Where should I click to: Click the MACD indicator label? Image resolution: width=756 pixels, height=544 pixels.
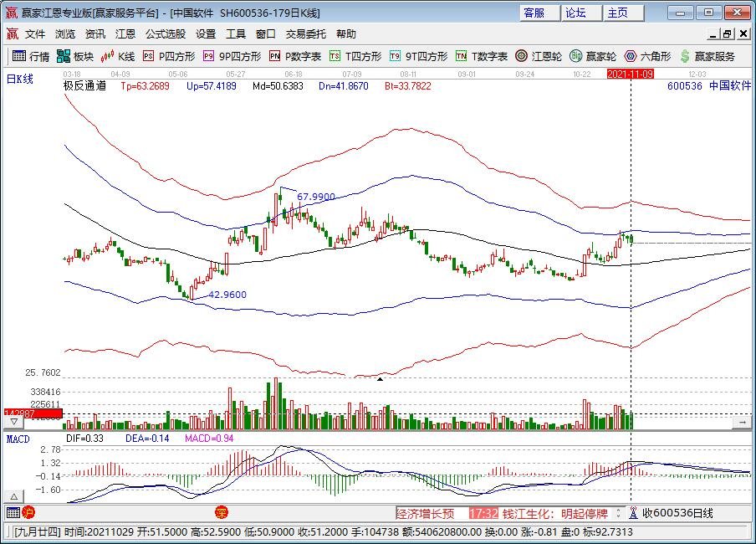pos(19,439)
